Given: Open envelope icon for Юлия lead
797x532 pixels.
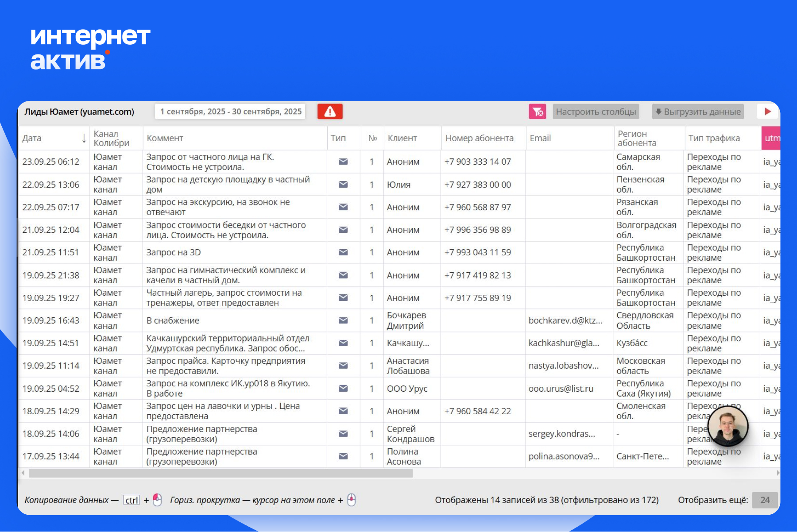Looking at the screenshot, I should point(343,185).
